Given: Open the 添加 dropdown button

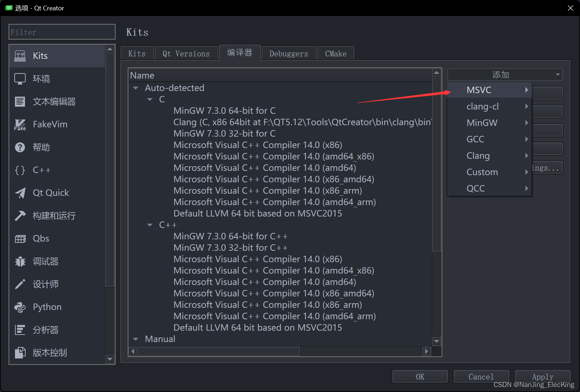Looking at the screenshot, I should [505, 75].
